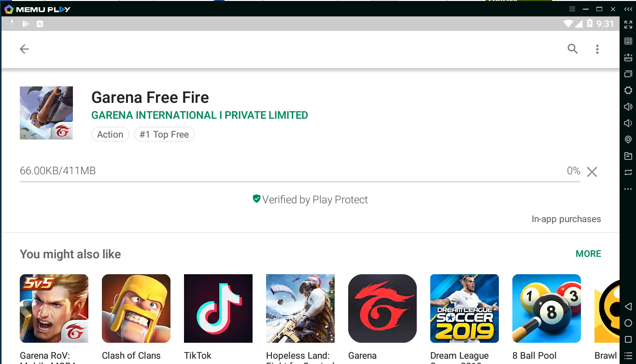Screen dimensions: 636x364
Task: Click the MORE link for similar apps
Action: 588,254
